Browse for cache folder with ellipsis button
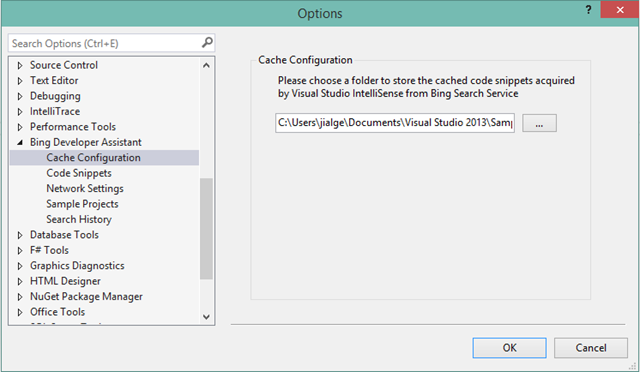 (539, 123)
